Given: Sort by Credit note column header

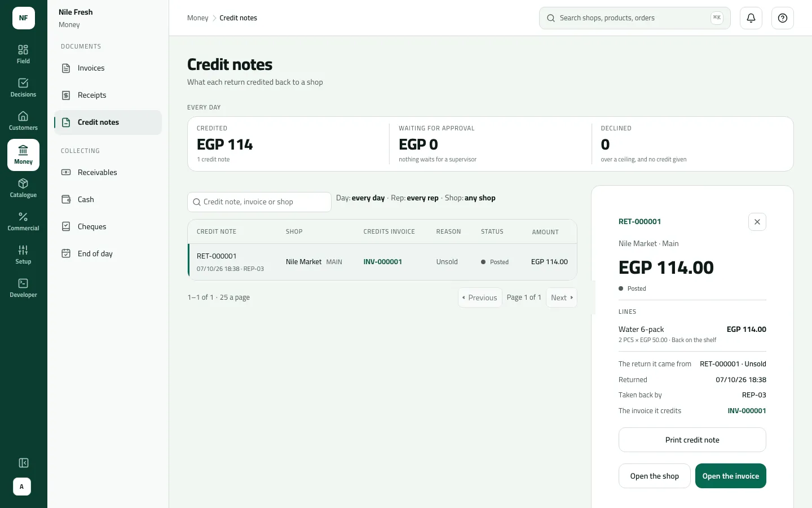Looking at the screenshot, I should point(217,232).
